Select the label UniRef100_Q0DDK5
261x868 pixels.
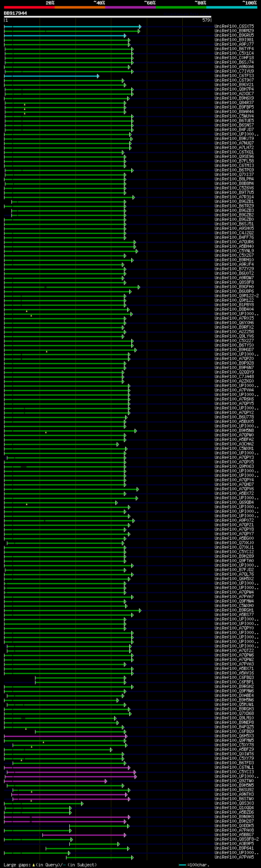coord(234,826)
